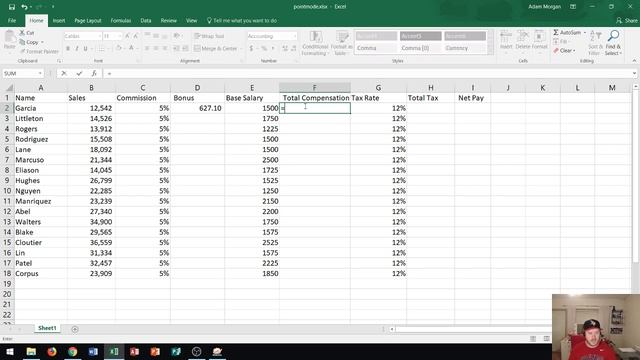Toggle Wrap Text
This screenshot has width=640, height=360.
coord(209,36)
